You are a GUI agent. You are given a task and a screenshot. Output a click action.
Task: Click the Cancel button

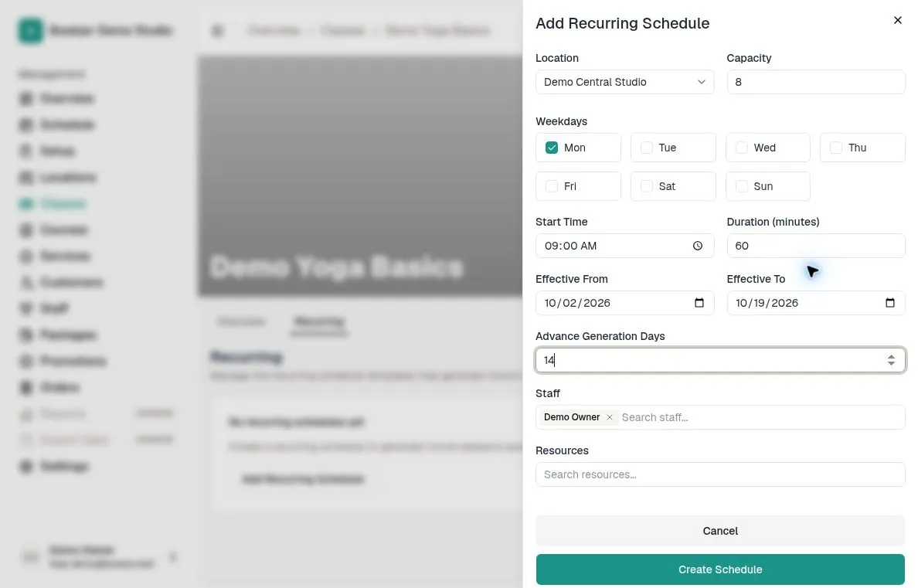click(720, 531)
